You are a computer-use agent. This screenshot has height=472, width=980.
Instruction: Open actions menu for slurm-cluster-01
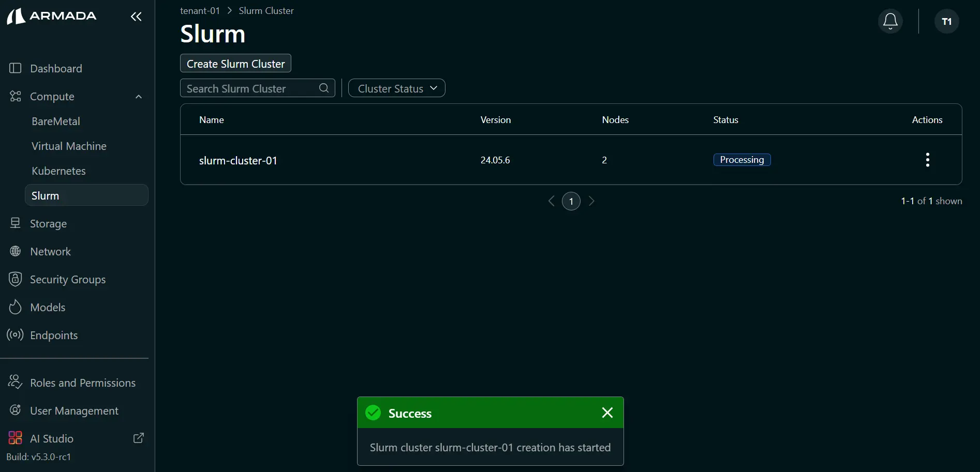point(927,160)
